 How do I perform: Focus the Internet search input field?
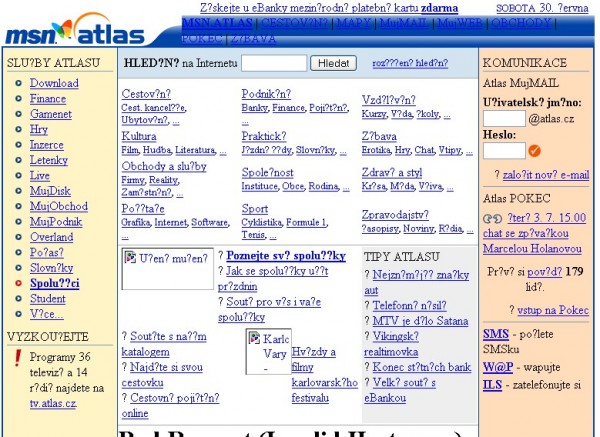click(274, 63)
